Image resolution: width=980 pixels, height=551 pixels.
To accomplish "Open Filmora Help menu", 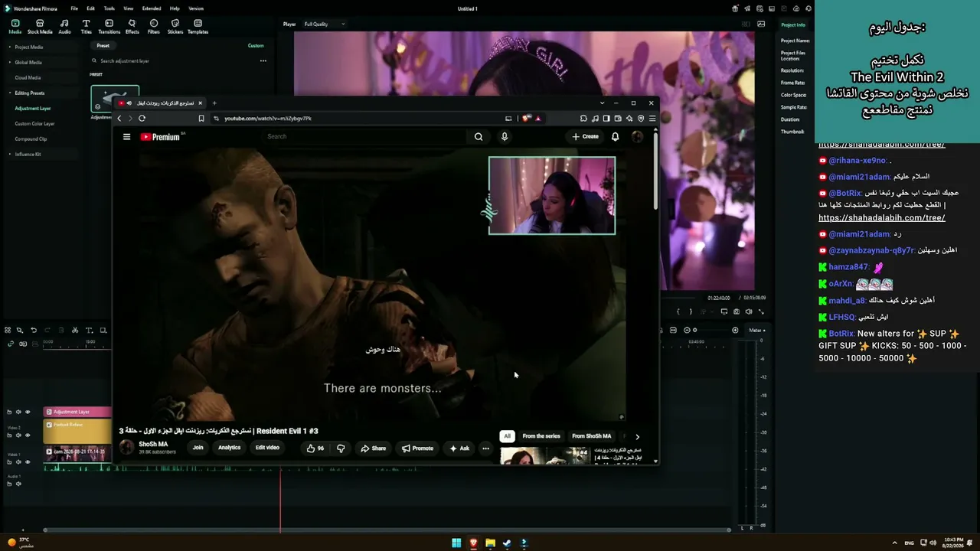I will [x=175, y=8].
